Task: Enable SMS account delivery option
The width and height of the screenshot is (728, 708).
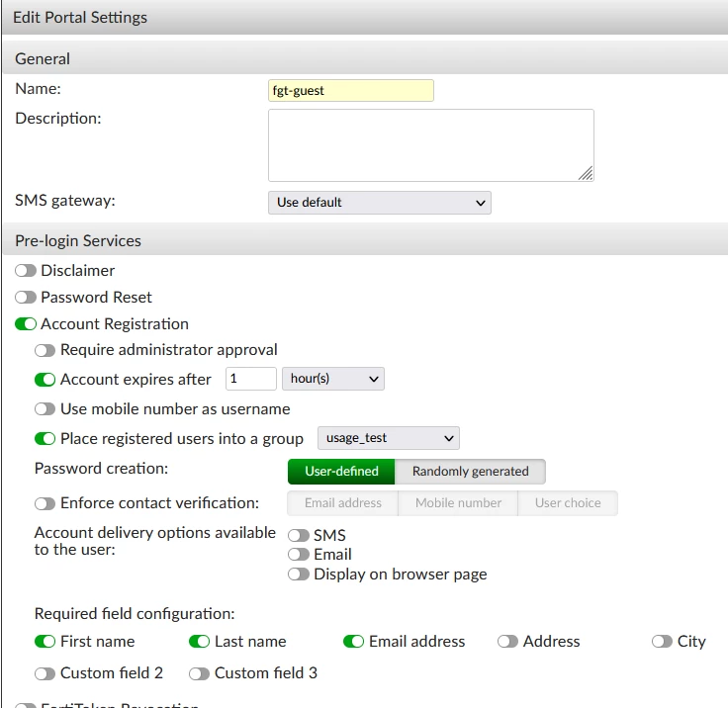Action: pos(299,536)
